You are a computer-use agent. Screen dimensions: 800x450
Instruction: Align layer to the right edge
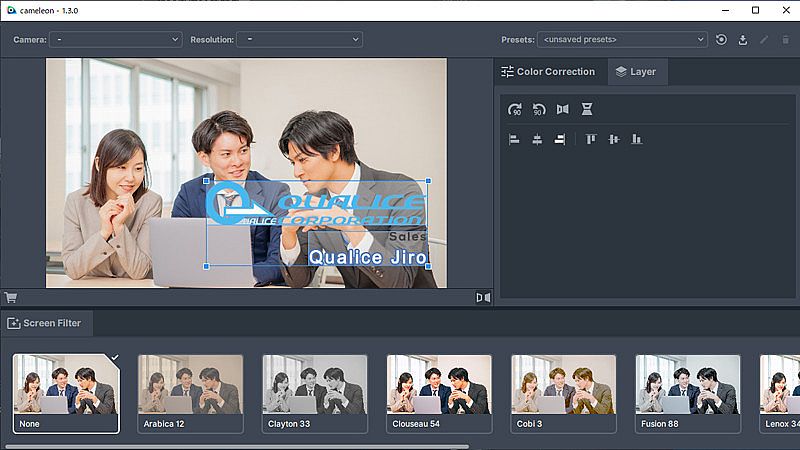(x=560, y=139)
